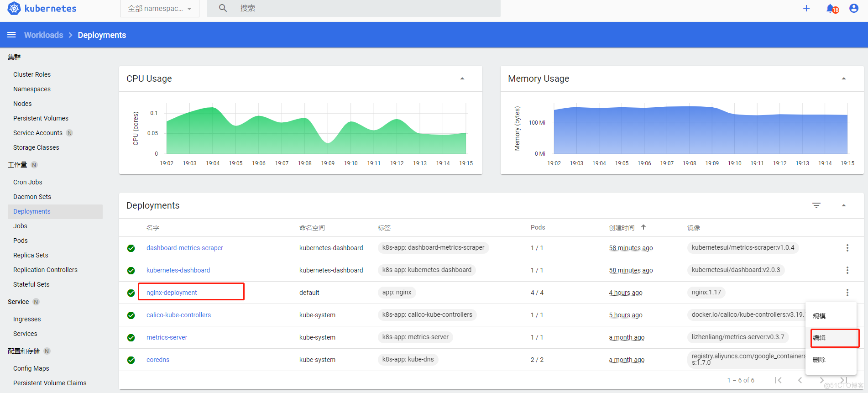
Task: Click the Workload (工作量) sidebar section heading
Action: point(17,165)
